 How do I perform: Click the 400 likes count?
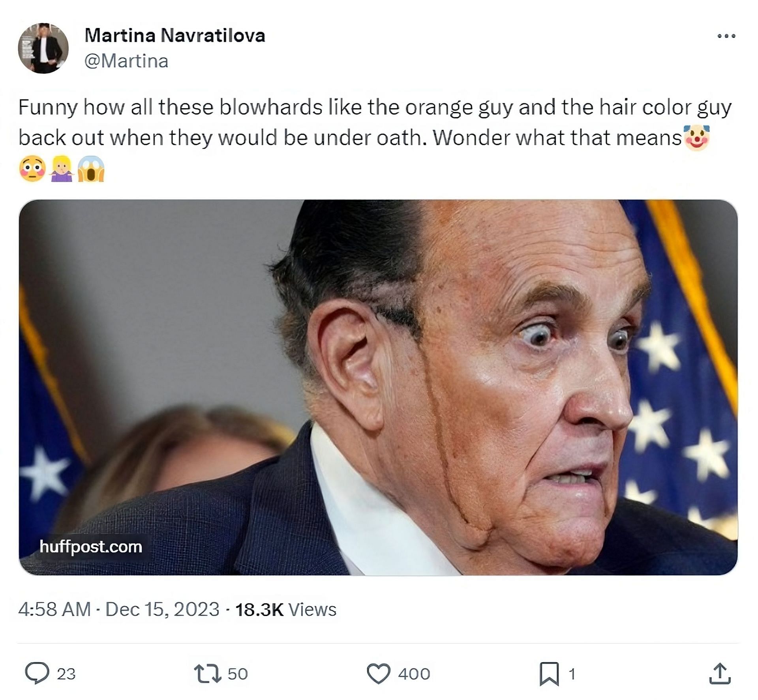414,674
